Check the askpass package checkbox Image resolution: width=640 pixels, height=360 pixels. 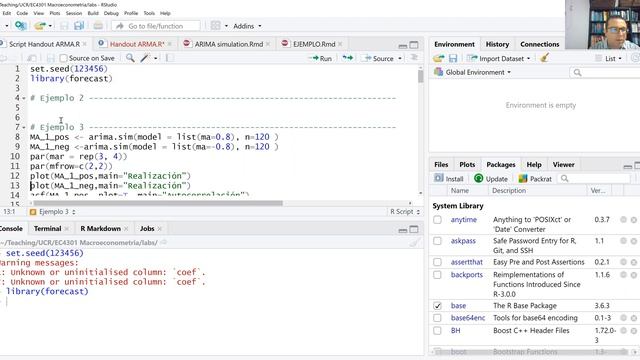(438, 241)
